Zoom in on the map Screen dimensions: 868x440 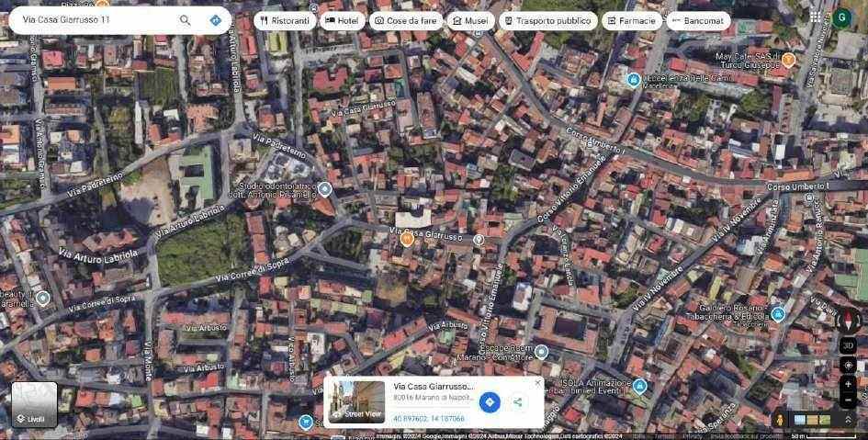click(x=848, y=382)
